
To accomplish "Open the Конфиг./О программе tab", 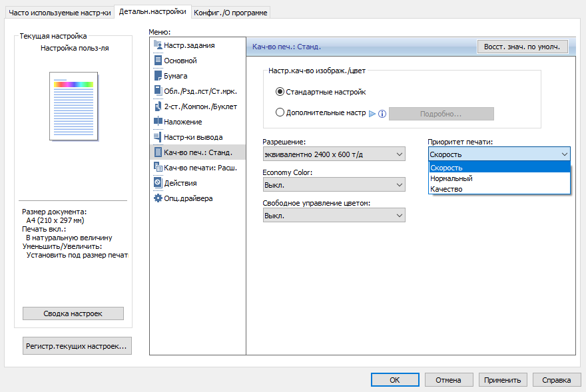I will (231, 13).
